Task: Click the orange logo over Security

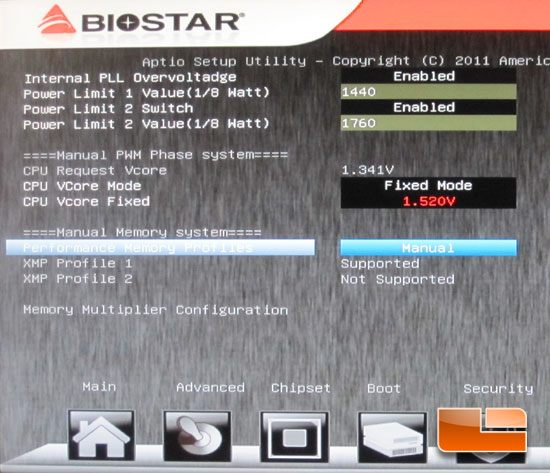Action: tap(482, 429)
